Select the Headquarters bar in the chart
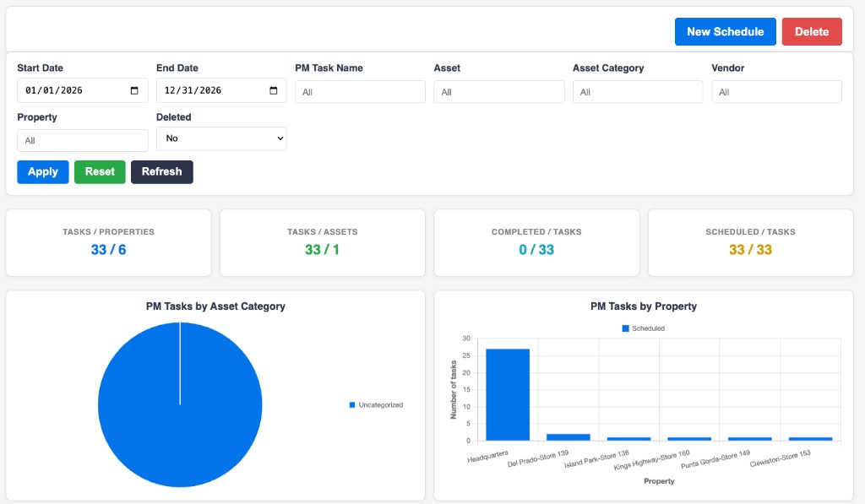The image size is (865, 504). 508,394
